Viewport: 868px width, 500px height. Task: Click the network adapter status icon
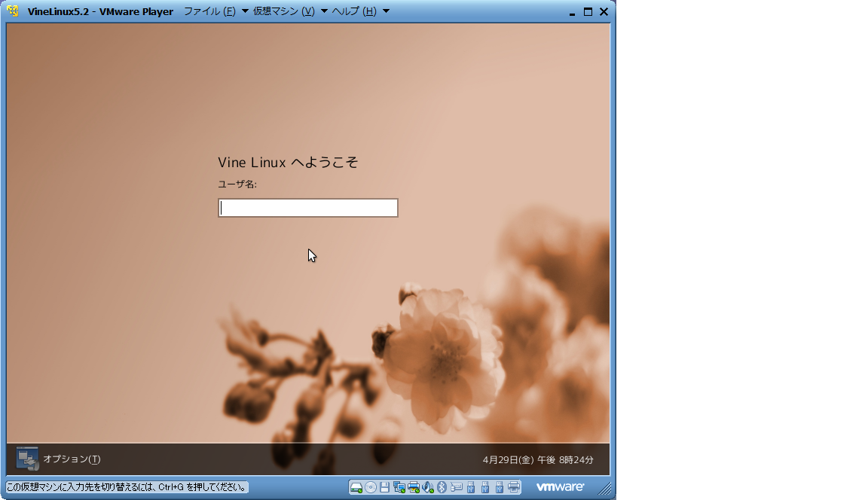pyautogui.click(x=399, y=487)
